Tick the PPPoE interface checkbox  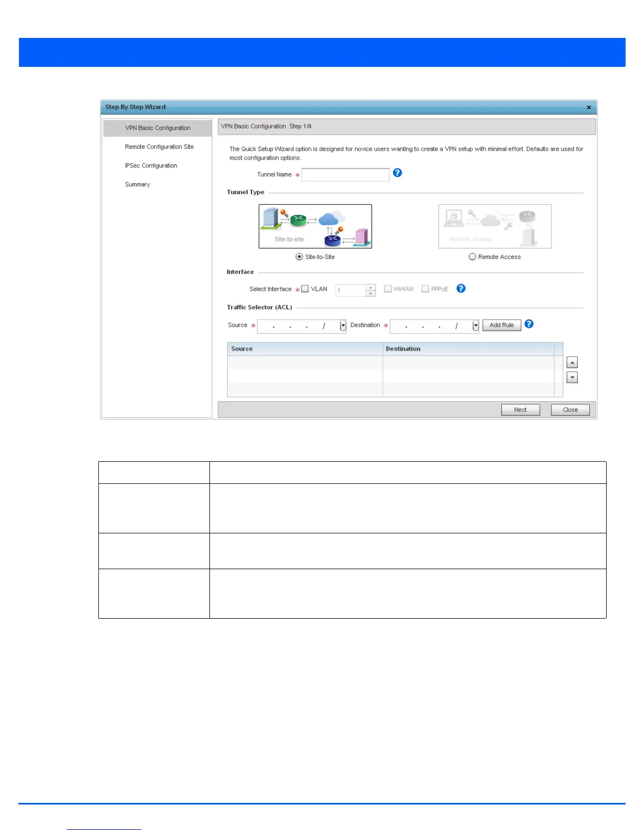[425, 289]
